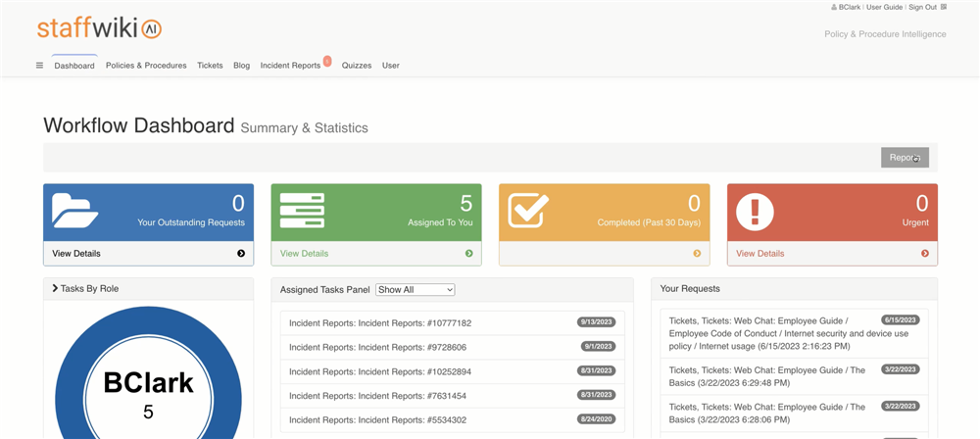Open the User Guide link
The width and height of the screenshot is (980, 439).
click(x=884, y=7)
